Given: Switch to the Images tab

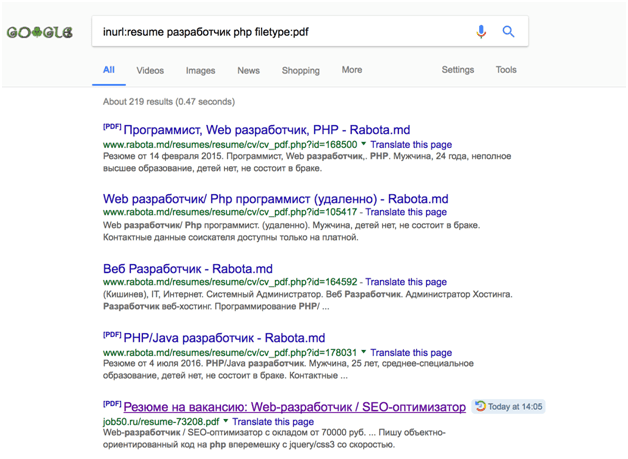Looking at the screenshot, I should pos(200,71).
